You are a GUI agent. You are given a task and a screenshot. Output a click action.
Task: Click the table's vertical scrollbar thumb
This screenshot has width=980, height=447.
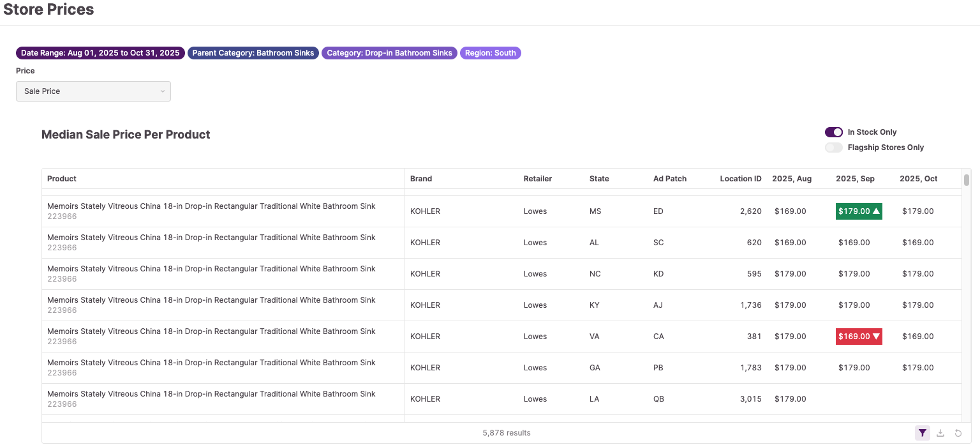click(967, 180)
